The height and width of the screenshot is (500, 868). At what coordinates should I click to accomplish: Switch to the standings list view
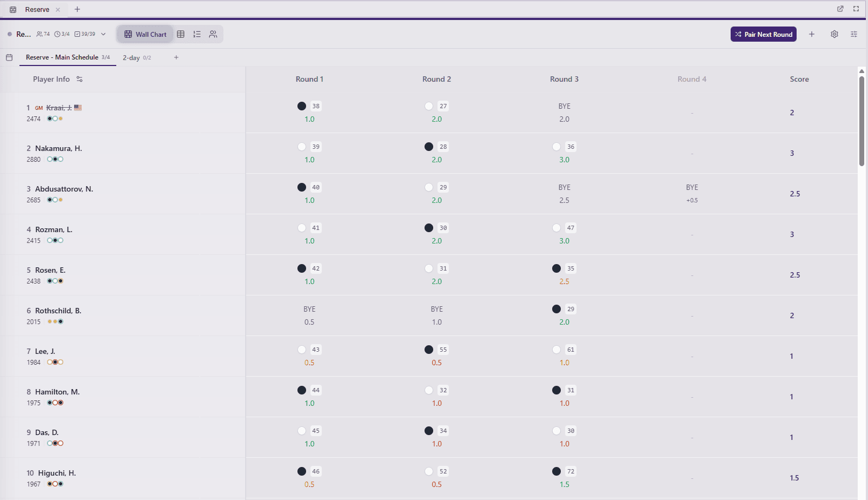click(x=197, y=34)
